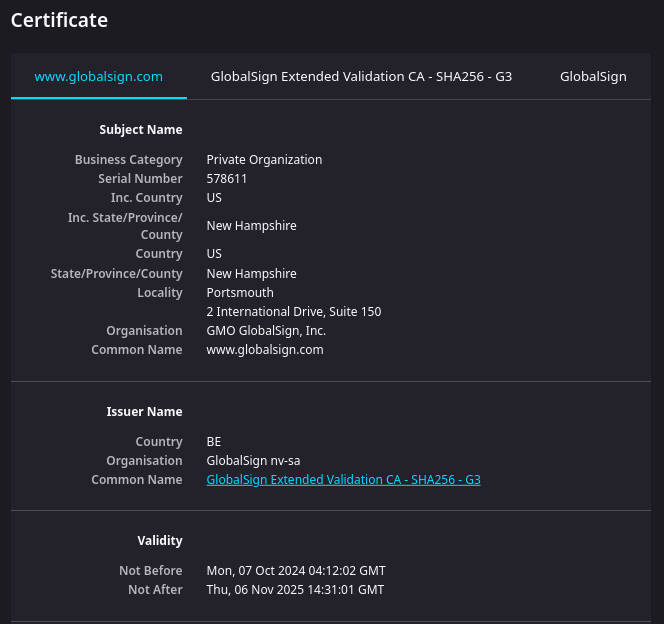Click the Locality label

pos(160,293)
